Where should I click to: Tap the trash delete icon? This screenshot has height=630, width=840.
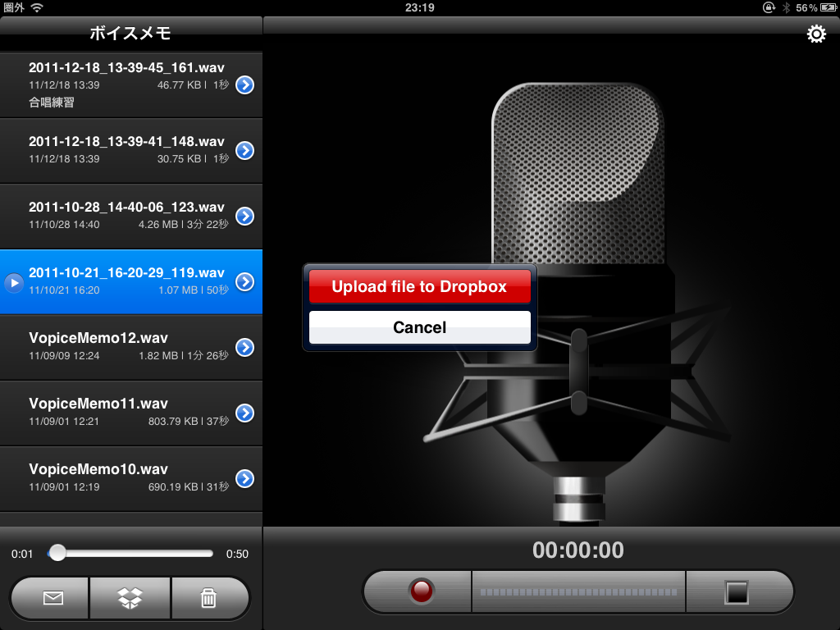[x=208, y=597]
